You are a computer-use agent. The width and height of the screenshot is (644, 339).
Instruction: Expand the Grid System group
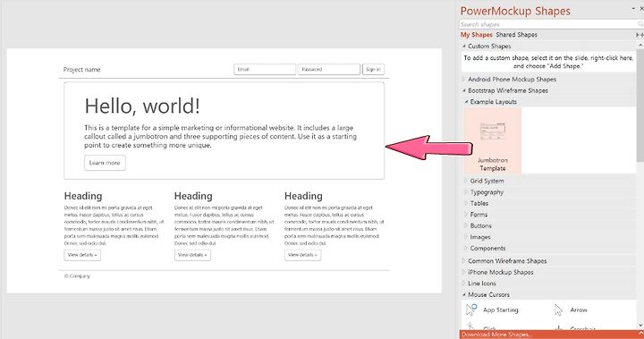[467, 181]
